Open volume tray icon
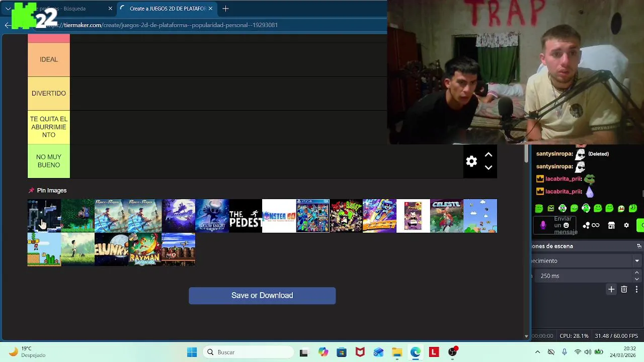 point(588,352)
